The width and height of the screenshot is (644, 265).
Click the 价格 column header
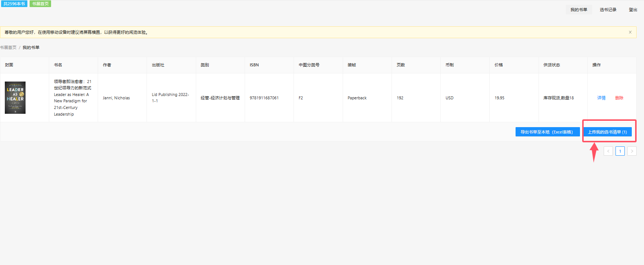(x=499, y=65)
